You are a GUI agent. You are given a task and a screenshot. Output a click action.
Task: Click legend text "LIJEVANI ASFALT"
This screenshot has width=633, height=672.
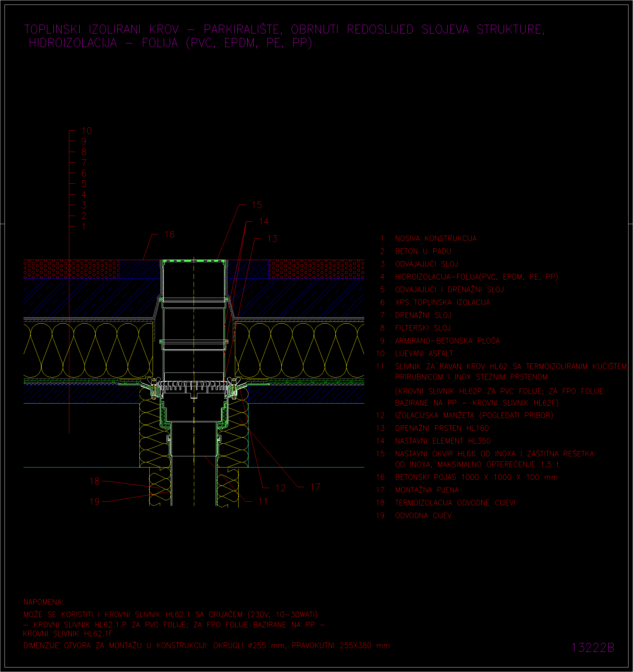[x=424, y=353]
